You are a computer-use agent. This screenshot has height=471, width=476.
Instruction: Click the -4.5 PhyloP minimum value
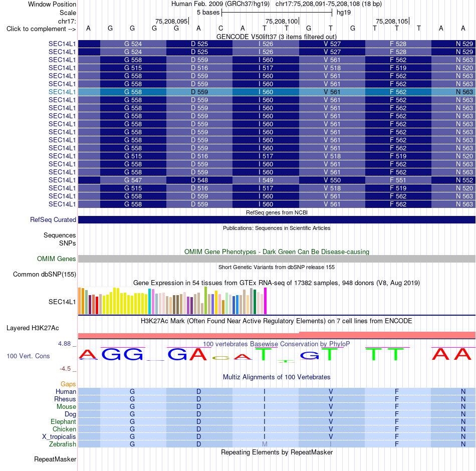[x=65, y=369]
